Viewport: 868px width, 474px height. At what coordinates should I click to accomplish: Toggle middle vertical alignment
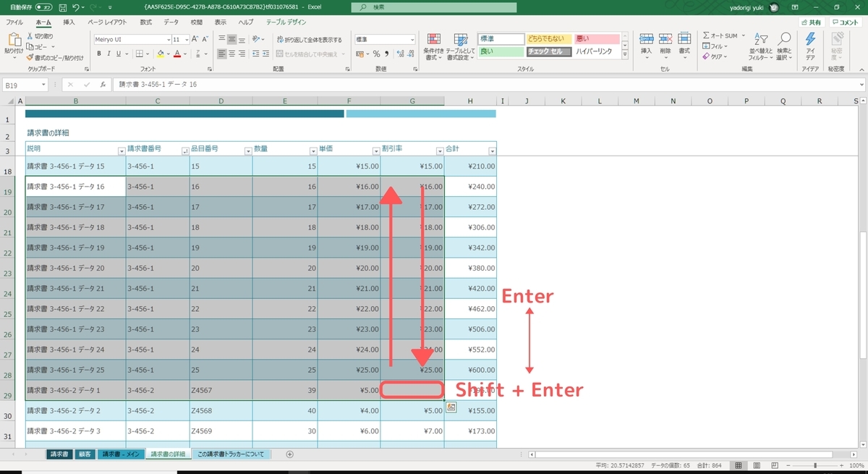[232, 39]
